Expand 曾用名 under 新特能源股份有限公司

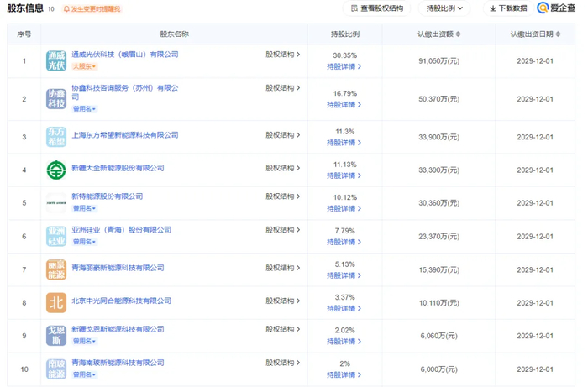(x=84, y=208)
